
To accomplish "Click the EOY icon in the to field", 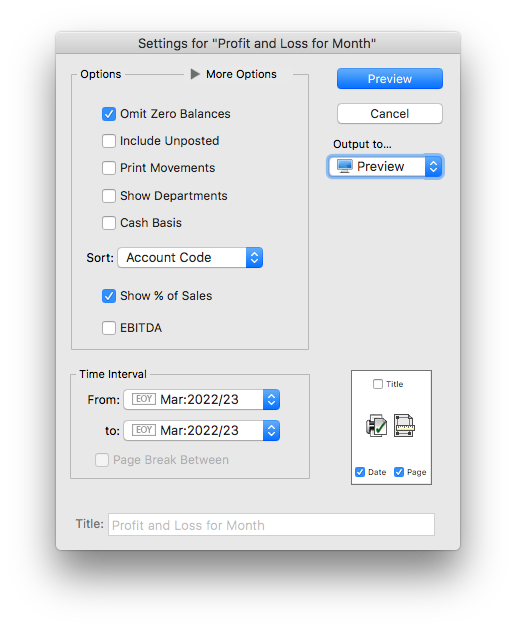I will [x=143, y=430].
